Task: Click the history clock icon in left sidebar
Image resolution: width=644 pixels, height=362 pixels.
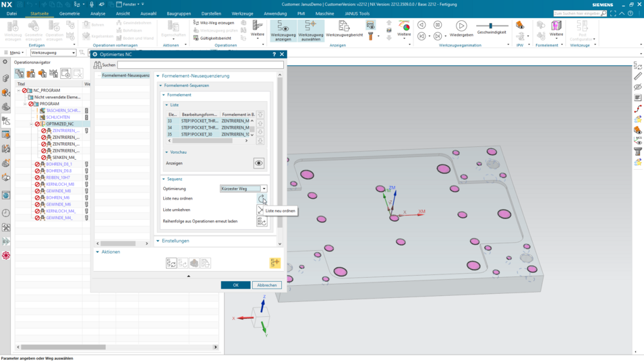Action: pos(6,213)
